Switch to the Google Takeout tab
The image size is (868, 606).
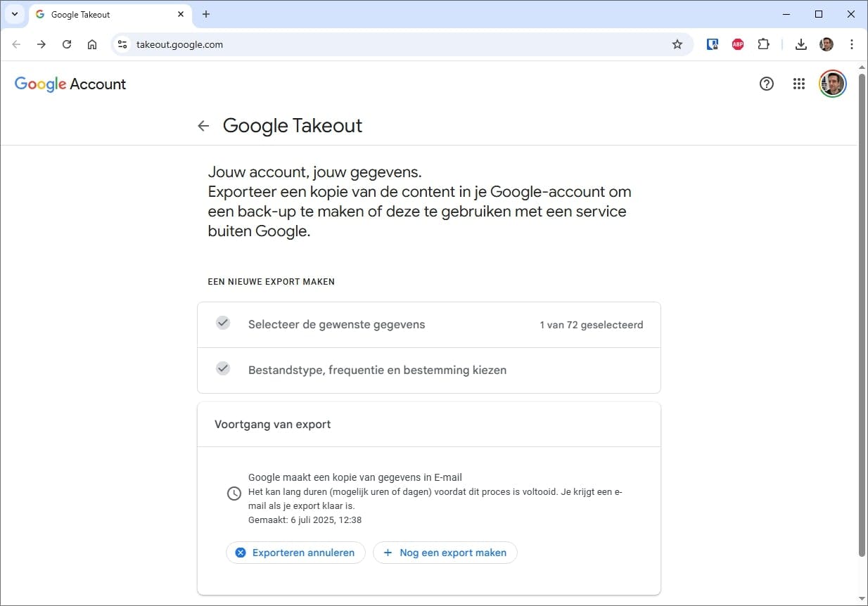(x=106, y=14)
